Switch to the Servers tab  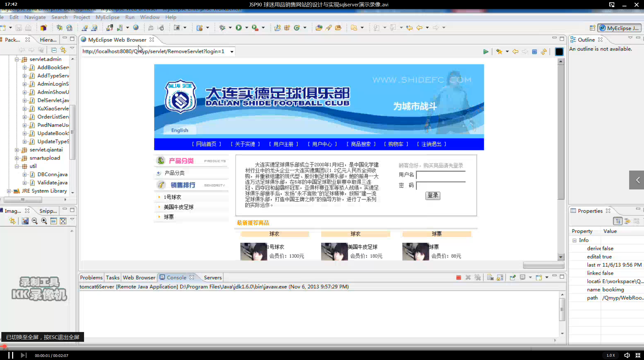[x=213, y=277]
